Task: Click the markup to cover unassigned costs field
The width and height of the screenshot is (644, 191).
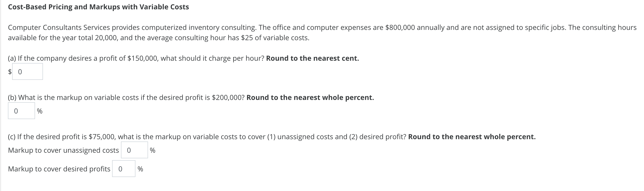Action: point(134,150)
